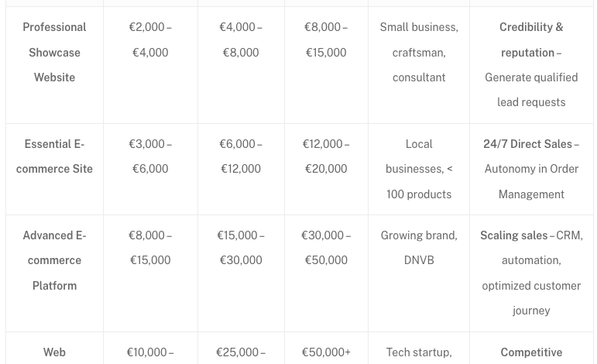
Task: Select the Tech startup cell
Action: [x=419, y=352]
